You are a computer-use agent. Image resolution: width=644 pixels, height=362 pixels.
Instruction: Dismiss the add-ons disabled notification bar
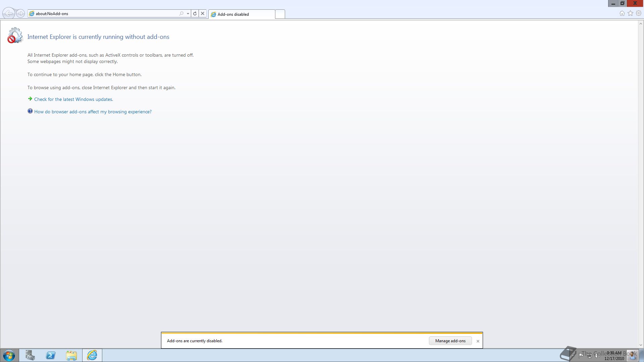pyautogui.click(x=478, y=341)
